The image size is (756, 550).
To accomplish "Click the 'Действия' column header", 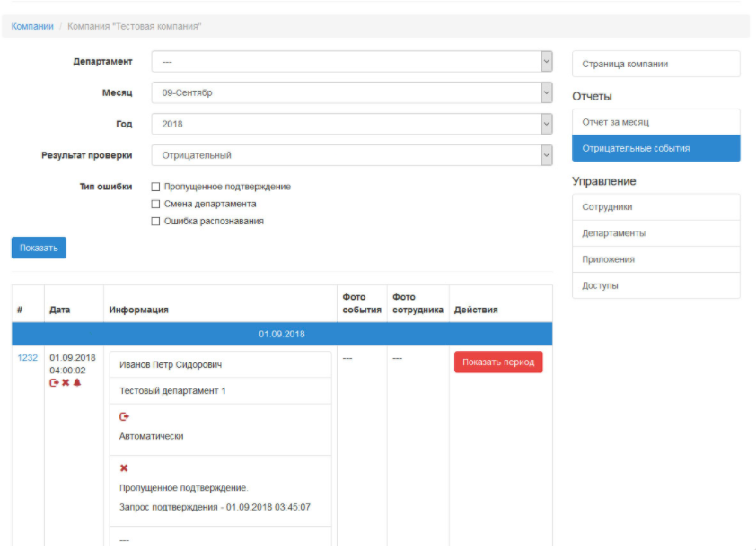I will 476,310.
